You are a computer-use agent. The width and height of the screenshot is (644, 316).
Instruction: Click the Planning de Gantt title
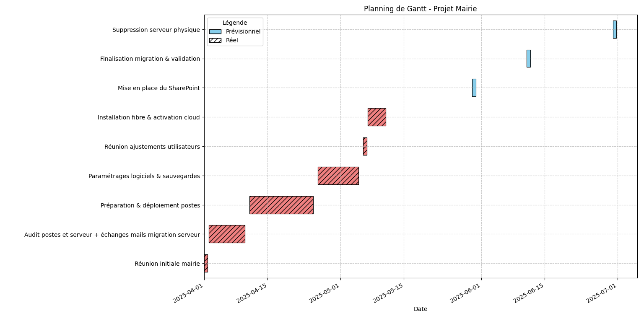(x=421, y=8)
